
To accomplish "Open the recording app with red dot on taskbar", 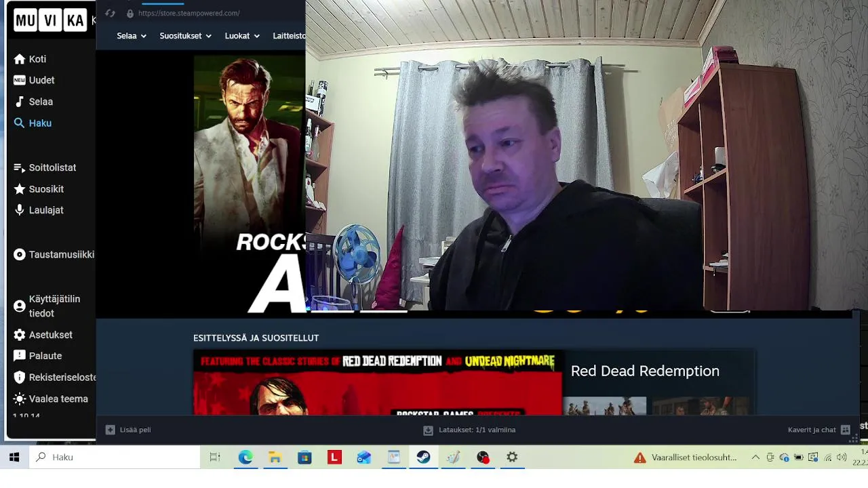I will pos(482,457).
